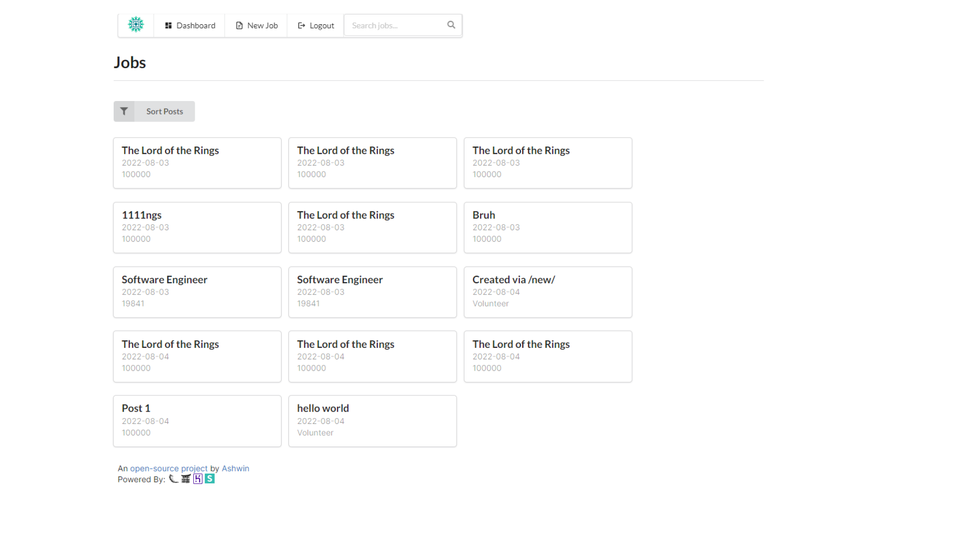
Task: Open the first Software Engineer job card
Action: coord(197,292)
